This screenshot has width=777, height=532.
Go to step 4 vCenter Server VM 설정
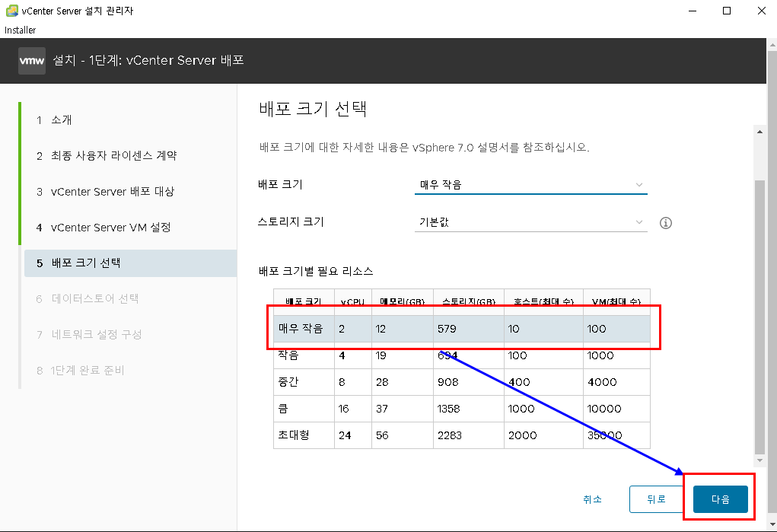103,228
